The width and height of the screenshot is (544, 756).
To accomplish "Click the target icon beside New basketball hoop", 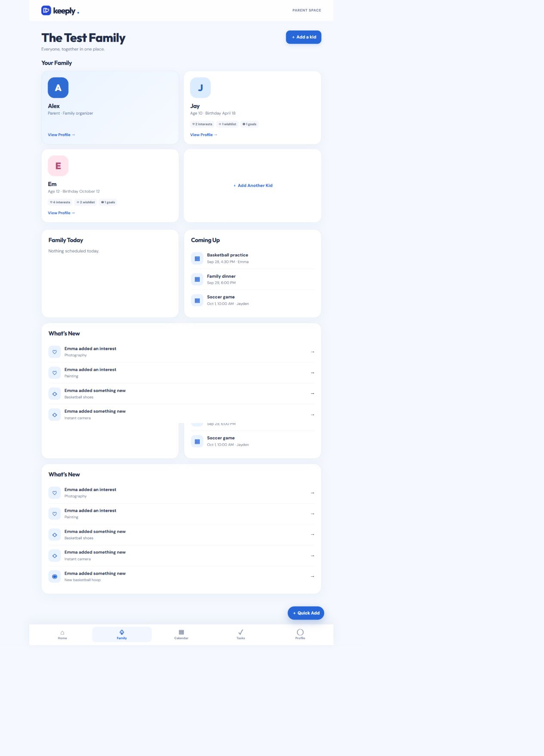I will pos(55,576).
